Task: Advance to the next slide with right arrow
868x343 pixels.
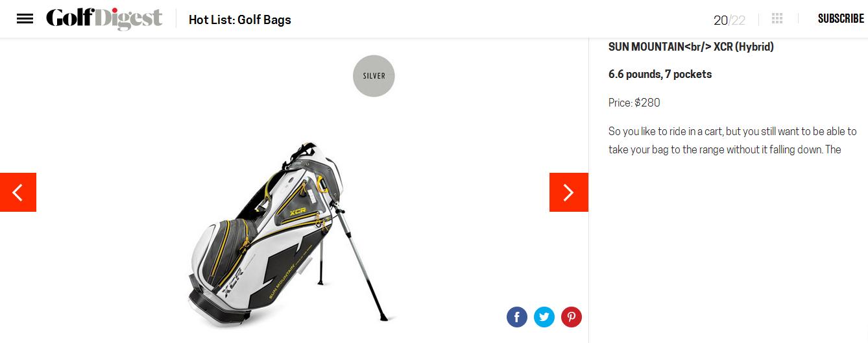Action: (569, 192)
